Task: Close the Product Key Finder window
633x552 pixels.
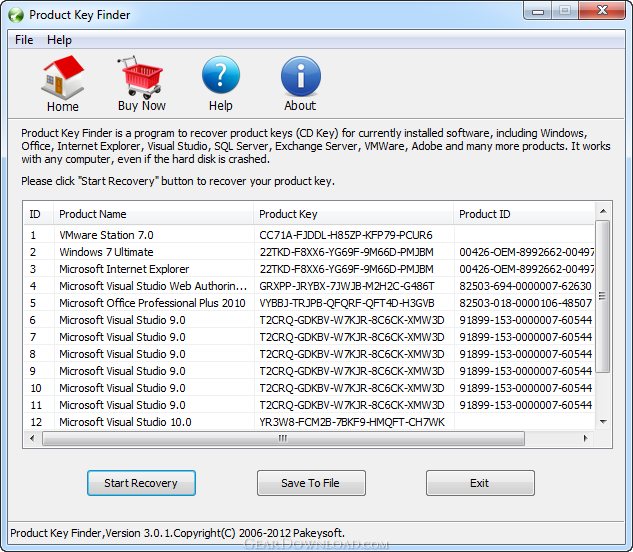Action: tap(602, 10)
